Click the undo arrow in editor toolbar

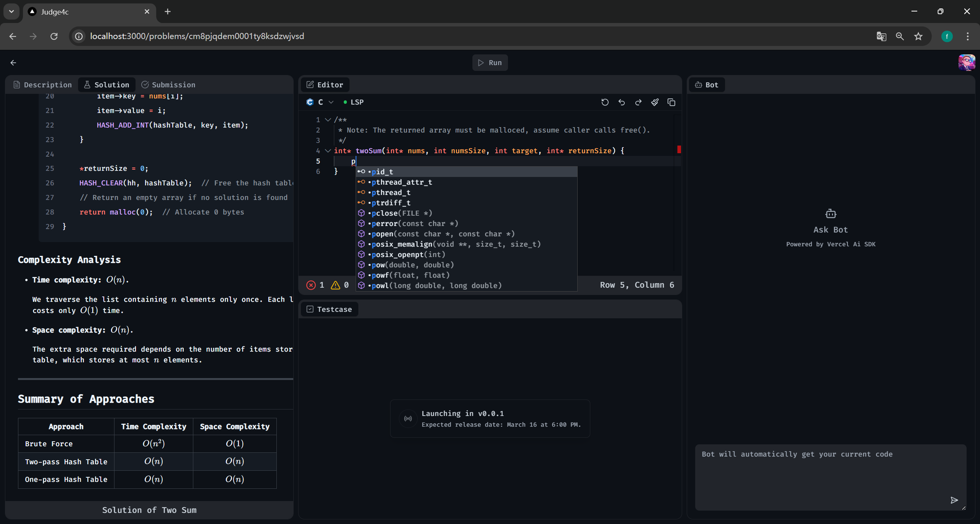click(622, 102)
